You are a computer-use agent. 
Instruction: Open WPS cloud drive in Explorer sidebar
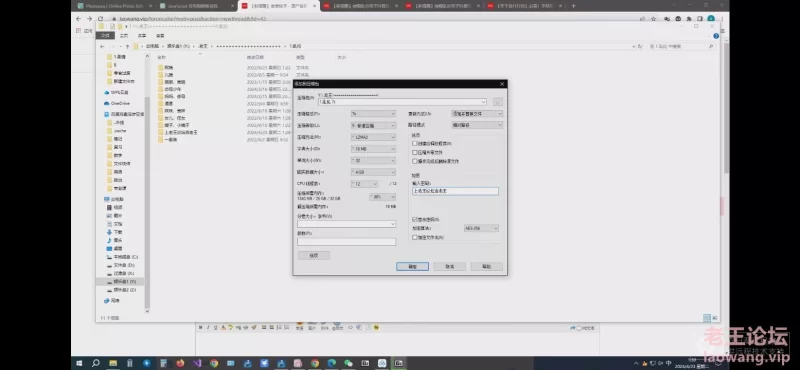click(x=116, y=92)
